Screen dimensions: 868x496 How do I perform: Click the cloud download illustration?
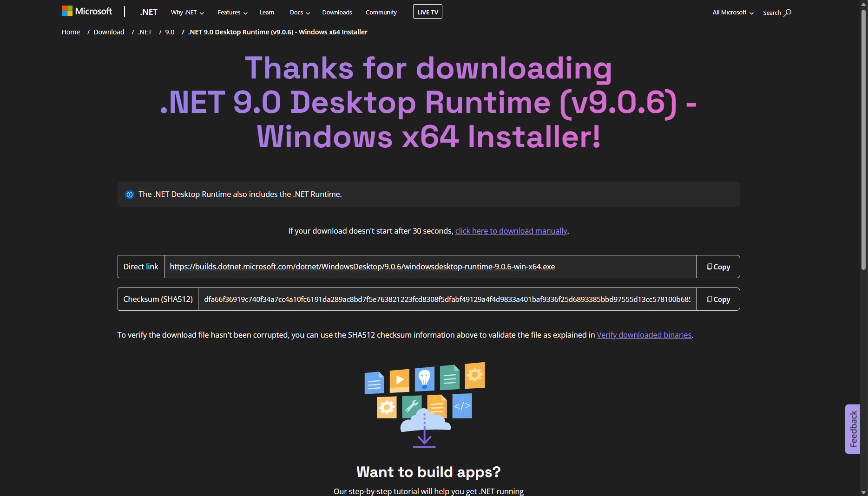(425, 405)
